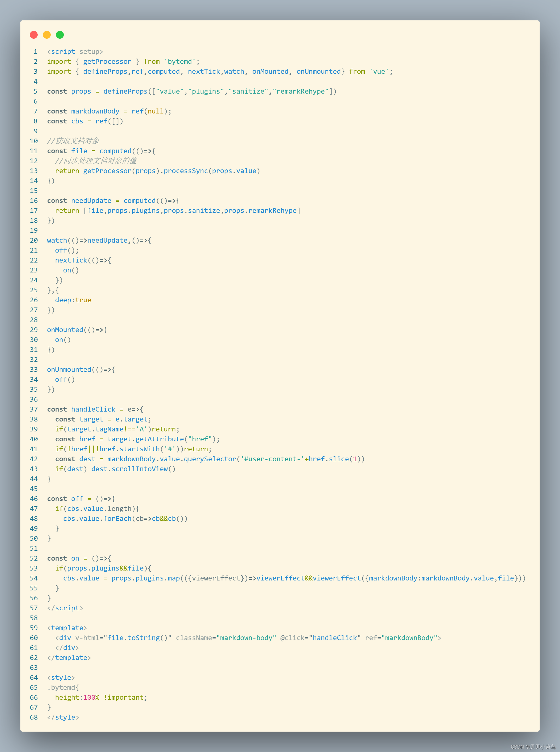The height and width of the screenshot is (752, 560).
Task: Click '</script>' closing tag on line 57
Action: coord(65,608)
